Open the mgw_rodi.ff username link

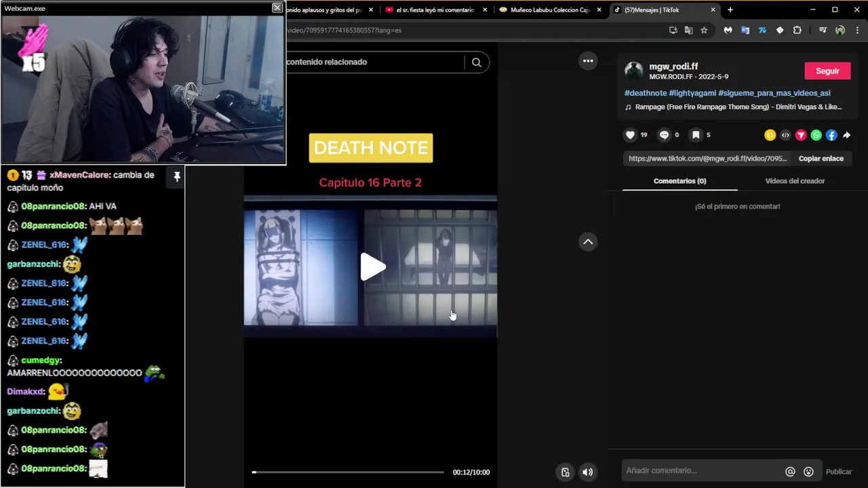(x=673, y=66)
